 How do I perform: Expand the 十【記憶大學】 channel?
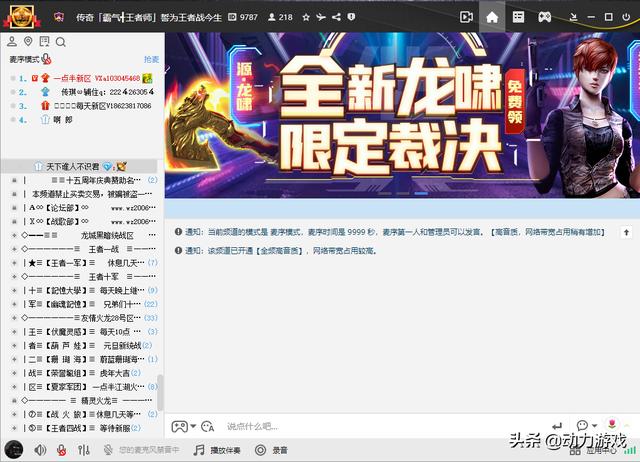click(14, 290)
